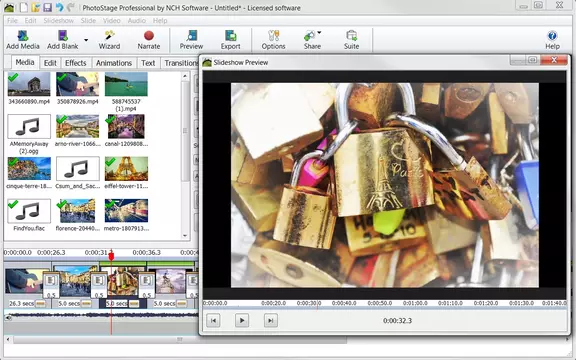Click the FindYou.flac audio item
This screenshot has width=576, height=360.
coord(29,215)
